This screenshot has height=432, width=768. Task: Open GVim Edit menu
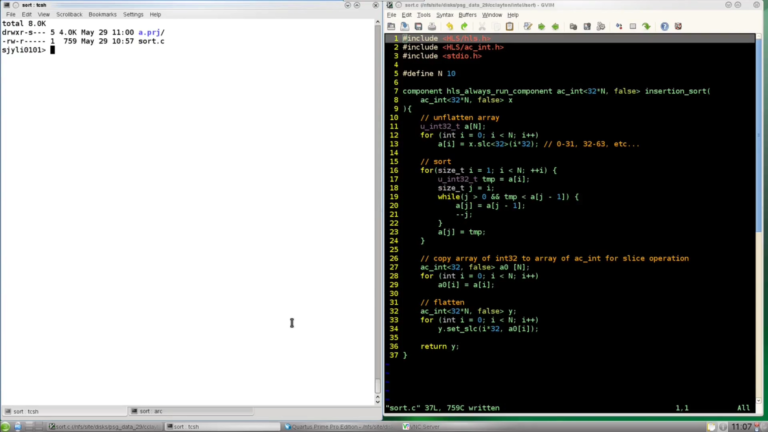coord(407,15)
